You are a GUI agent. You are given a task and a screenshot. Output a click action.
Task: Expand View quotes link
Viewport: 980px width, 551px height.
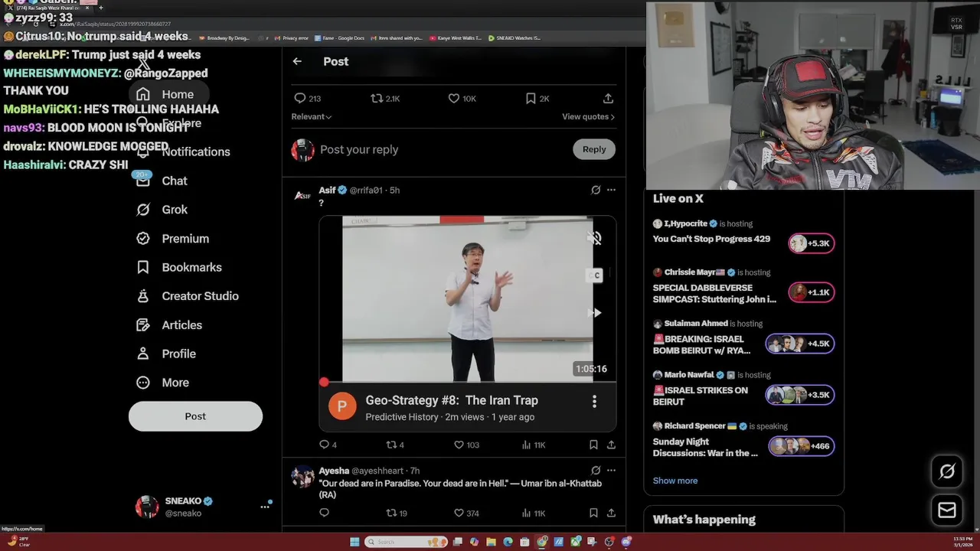coord(588,116)
